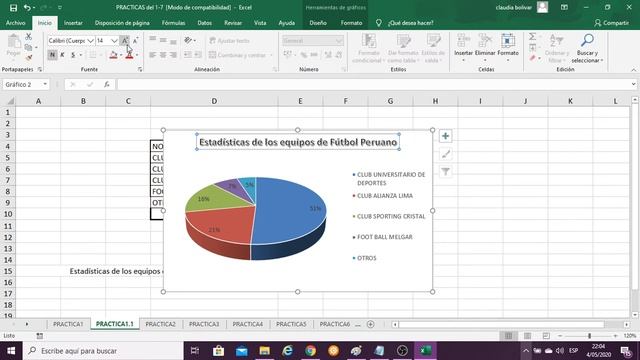Image resolution: width=640 pixels, height=360 pixels.
Task: Switch to sheet tab PRACTICA1
Action: 68,324
